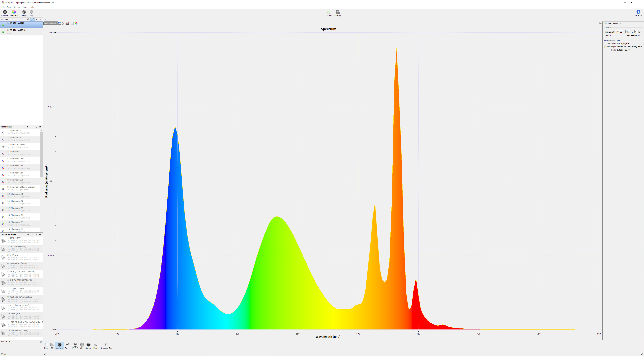This screenshot has height=356, width=644.
Task: Open the Device menu
Action: click(17, 7)
